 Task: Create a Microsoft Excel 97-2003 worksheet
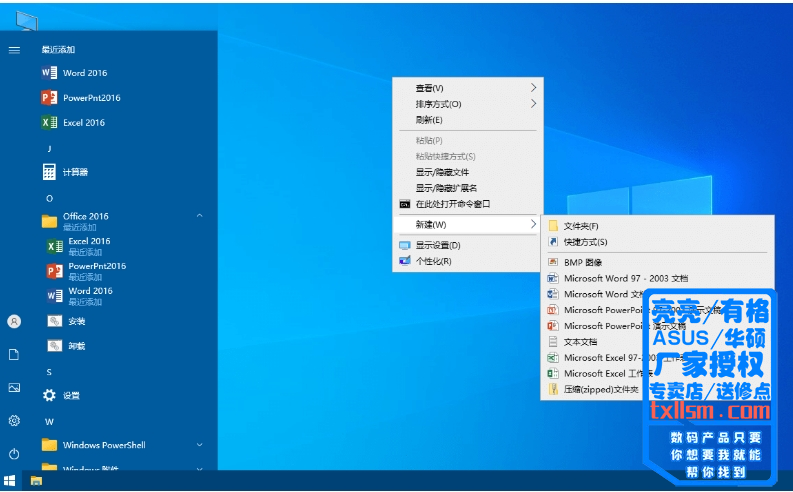pyautogui.click(x=657, y=357)
